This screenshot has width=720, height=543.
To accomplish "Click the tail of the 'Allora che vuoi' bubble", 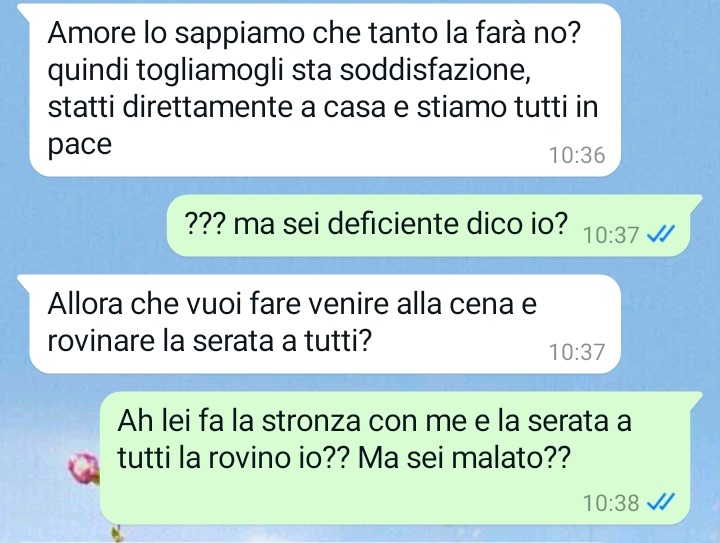I will click(x=26, y=282).
